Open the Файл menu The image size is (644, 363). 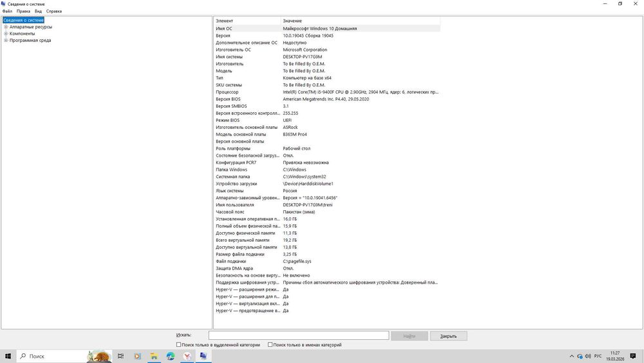click(x=7, y=11)
